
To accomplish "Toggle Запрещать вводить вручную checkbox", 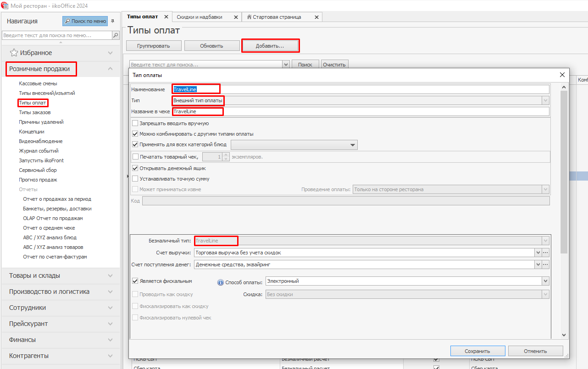I will coord(135,123).
